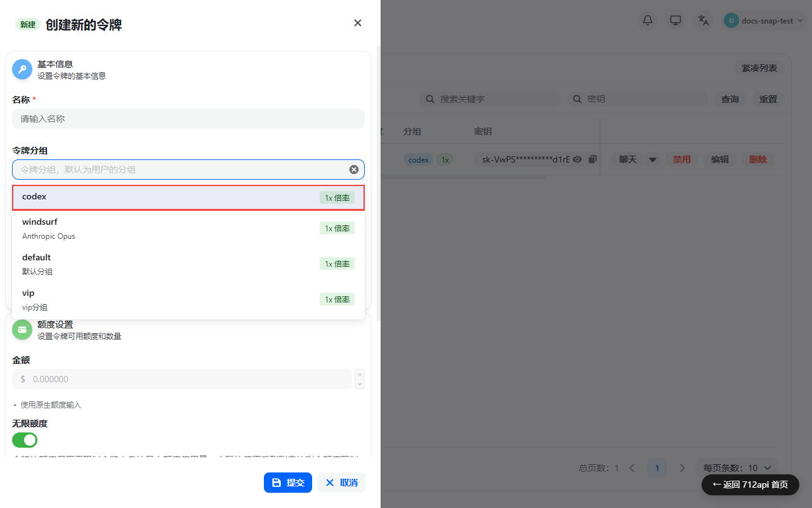812x508 pixels.
Task: Go to previous page arrow
Action: click(632, 468)
